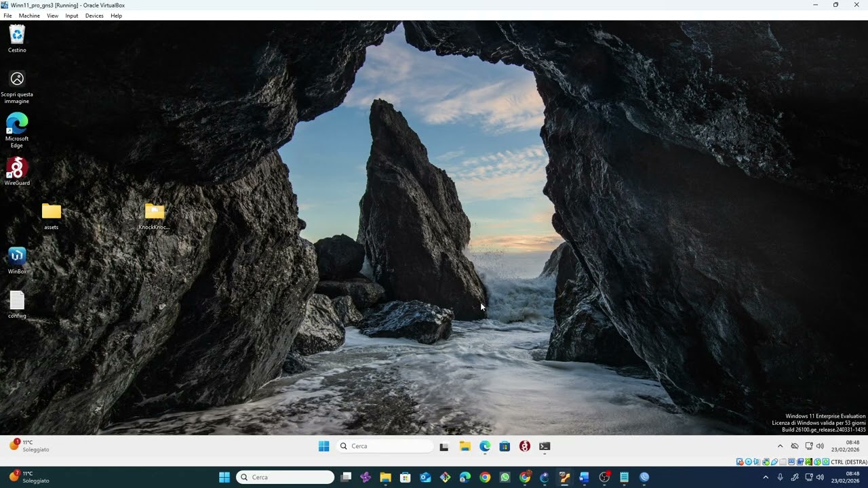Open WhatsApp in the host taskbar
The image size is (868, 488).
click(x=505, y=477)
